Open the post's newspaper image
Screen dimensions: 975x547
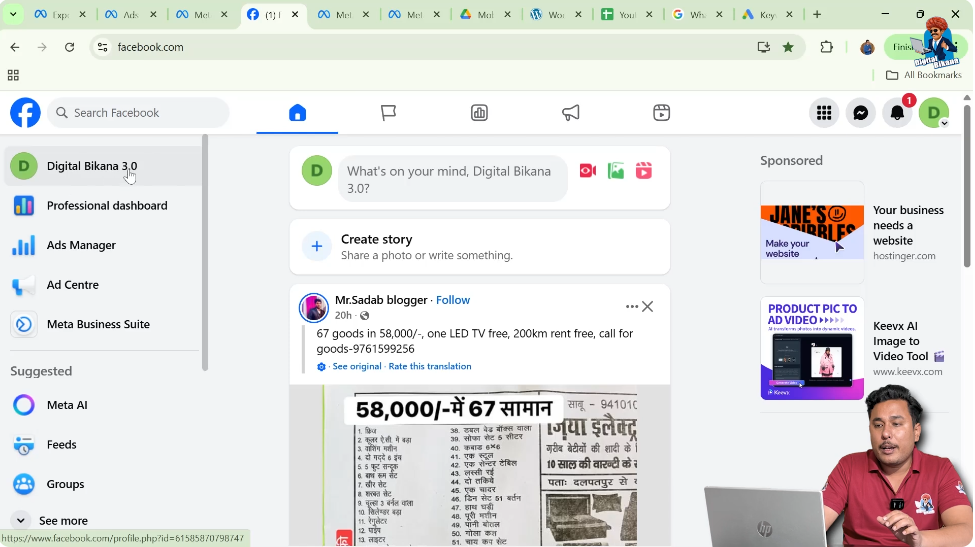479,466
